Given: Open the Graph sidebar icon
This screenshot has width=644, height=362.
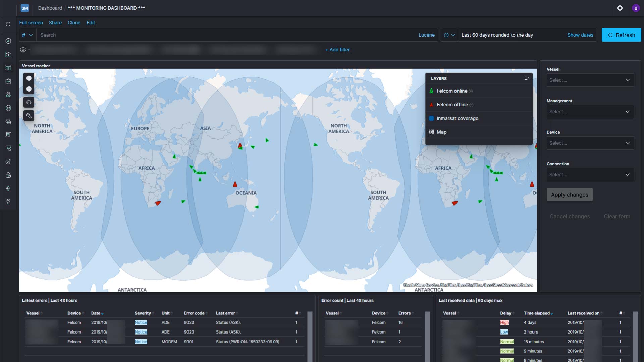Looking at the screenshot, I should coord(8,188).
